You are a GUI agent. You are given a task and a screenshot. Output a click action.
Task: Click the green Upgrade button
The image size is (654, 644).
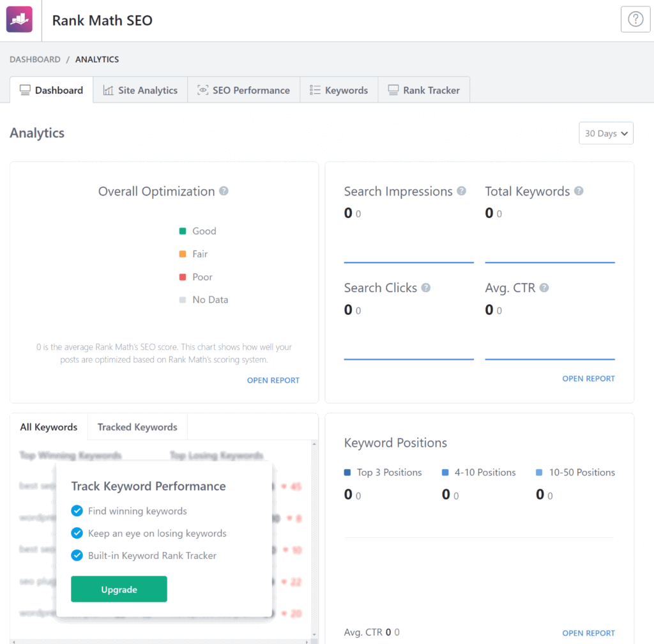tap(119, 589)
